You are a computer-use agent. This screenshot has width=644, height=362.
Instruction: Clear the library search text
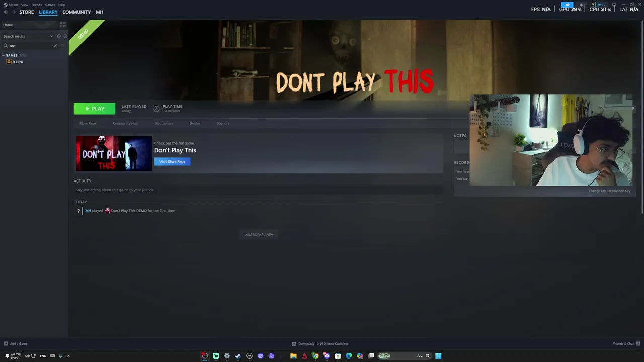click(55, 46)
